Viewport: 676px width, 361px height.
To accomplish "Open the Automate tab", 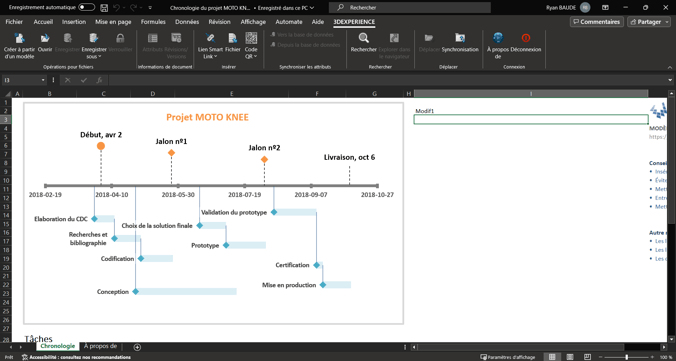I will coord(289,22).
